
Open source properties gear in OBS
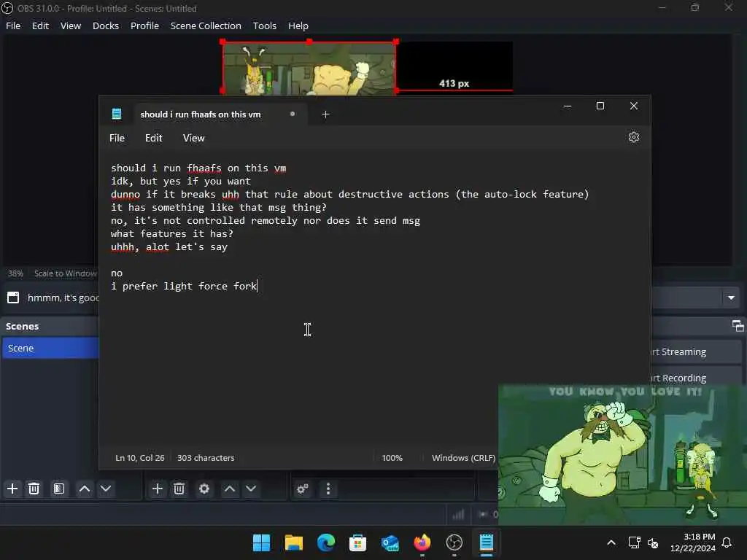coord(204,489)
